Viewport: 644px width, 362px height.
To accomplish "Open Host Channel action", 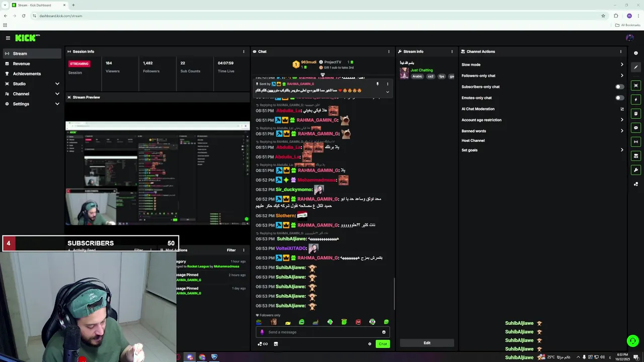I will pos(473,140).
